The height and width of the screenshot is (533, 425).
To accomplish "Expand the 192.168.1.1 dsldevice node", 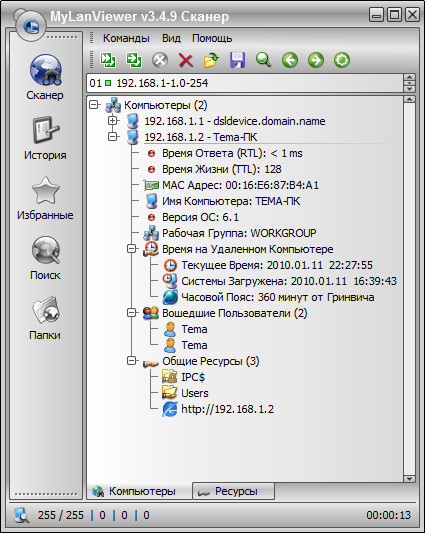I will click(113, 120).
